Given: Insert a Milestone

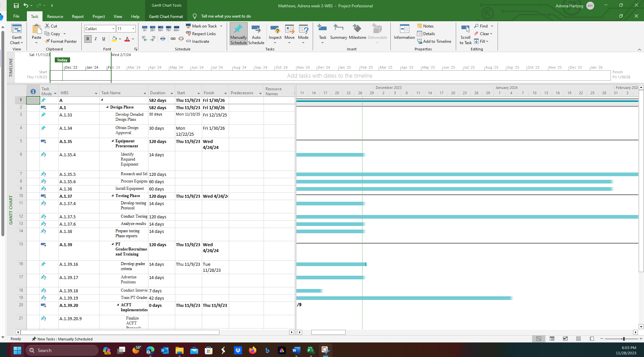Looking at the screenshot, I should pyautogui.click(x=357, y=32).
